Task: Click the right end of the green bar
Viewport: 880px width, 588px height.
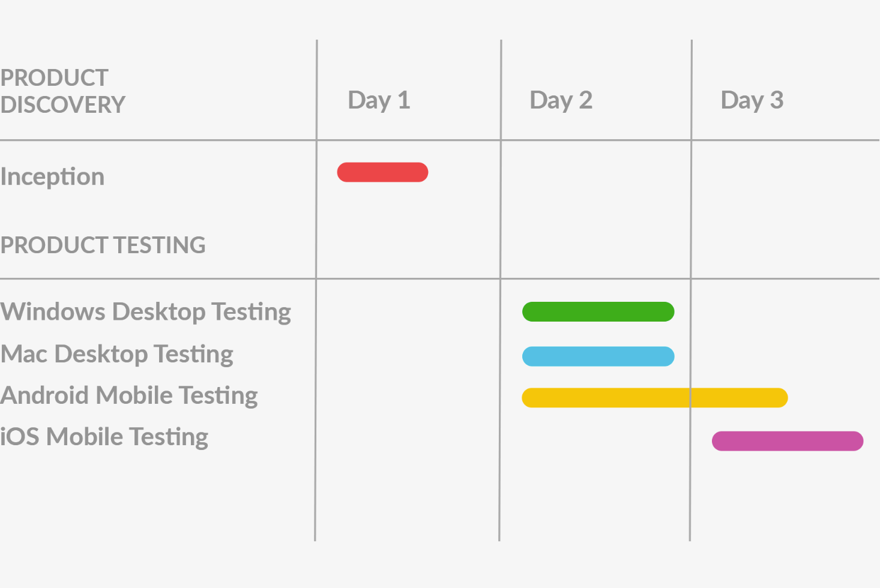Action: [666, 311]
